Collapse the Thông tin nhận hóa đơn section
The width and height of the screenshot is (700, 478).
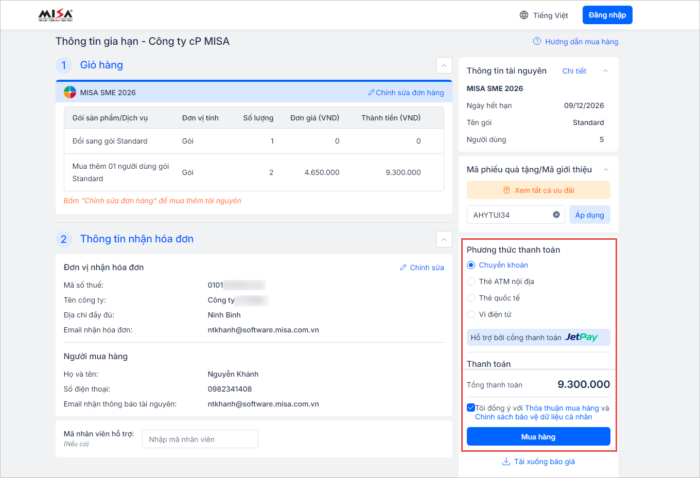[x=444, y=239]
